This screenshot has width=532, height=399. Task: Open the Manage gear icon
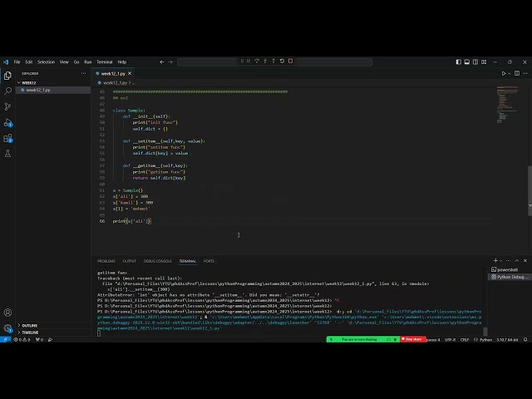click(x=7, y=328)
